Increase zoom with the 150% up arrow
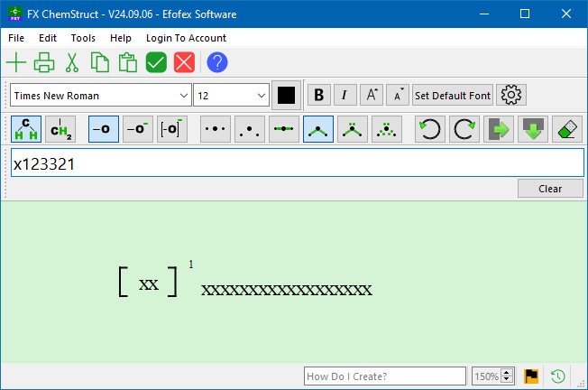 coord(507,372)
